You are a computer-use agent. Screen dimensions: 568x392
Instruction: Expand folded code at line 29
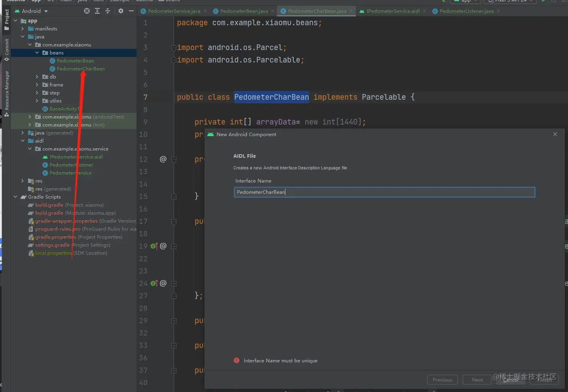click(174, 321)
